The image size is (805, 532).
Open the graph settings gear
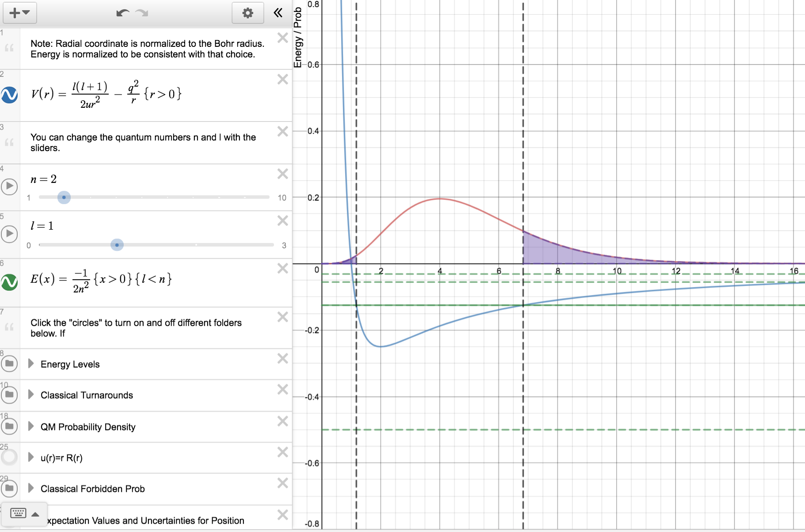click(x=247, y=13)
